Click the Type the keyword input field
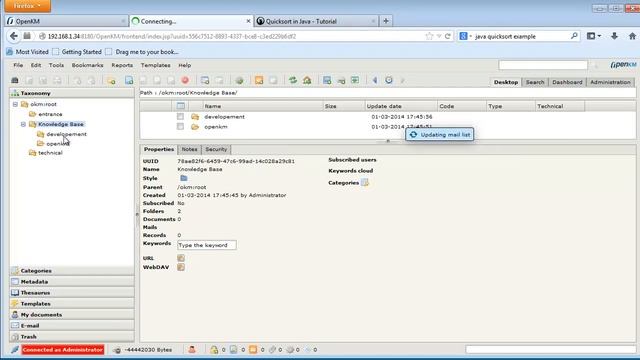Screen dimensions: 640x360 (207, 245)
